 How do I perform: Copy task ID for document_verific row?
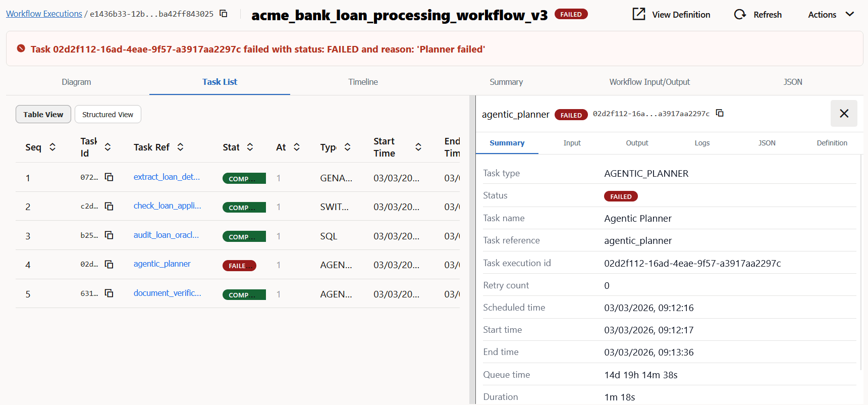click(x=109, y=293)
